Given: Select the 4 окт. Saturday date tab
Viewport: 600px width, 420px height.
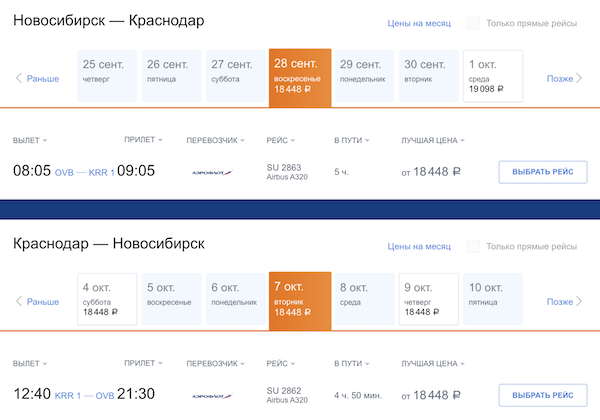Looking at the screenshot, I should [105, 299].
